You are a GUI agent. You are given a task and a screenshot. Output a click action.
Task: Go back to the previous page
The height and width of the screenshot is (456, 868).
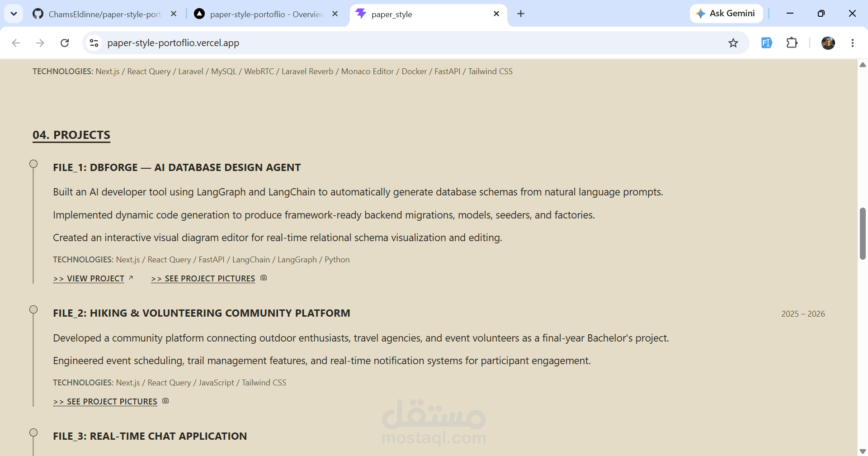(16, 43)
